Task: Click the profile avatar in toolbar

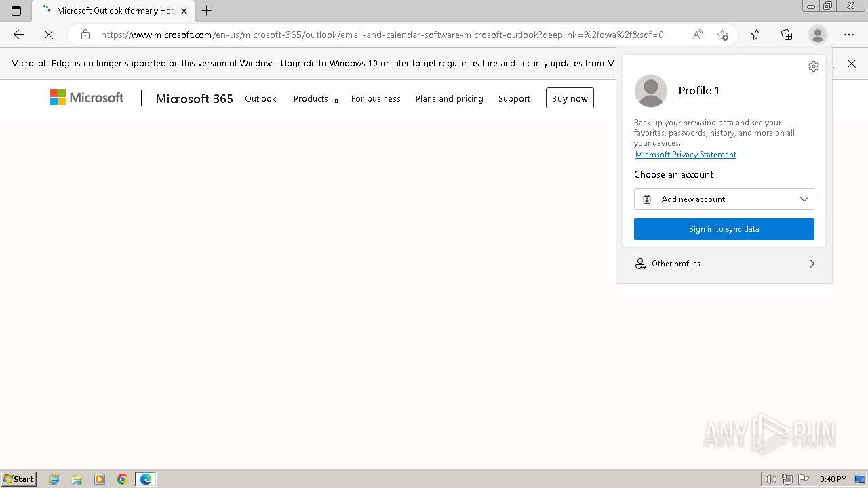Action: 818,35
